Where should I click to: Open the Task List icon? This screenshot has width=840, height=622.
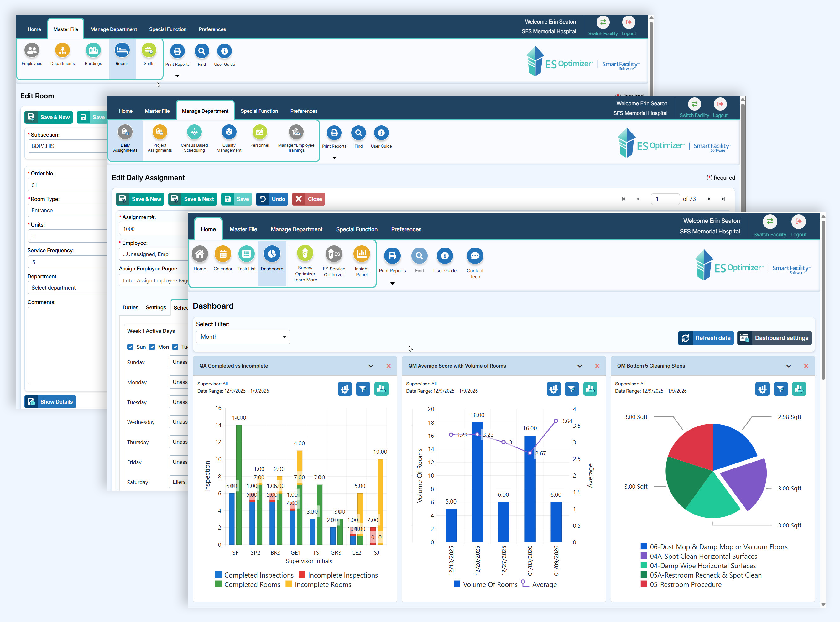(246, 254)
